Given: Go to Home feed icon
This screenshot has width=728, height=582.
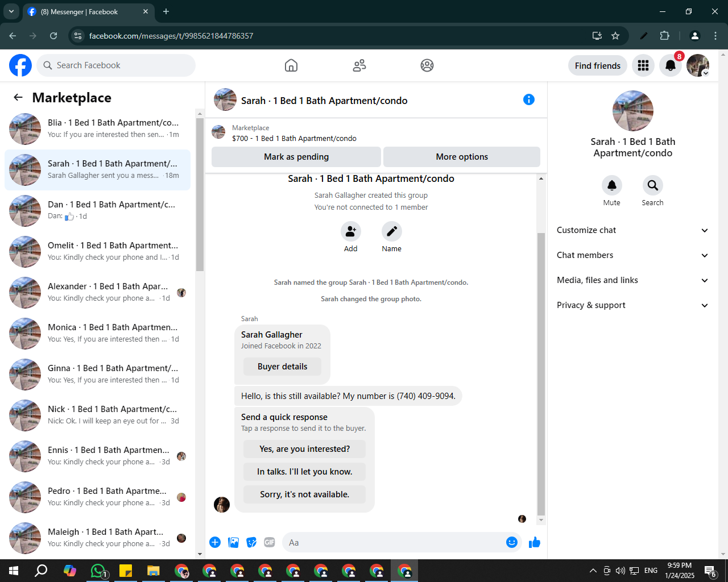Looking at the screenshot, I should point(291,65).
